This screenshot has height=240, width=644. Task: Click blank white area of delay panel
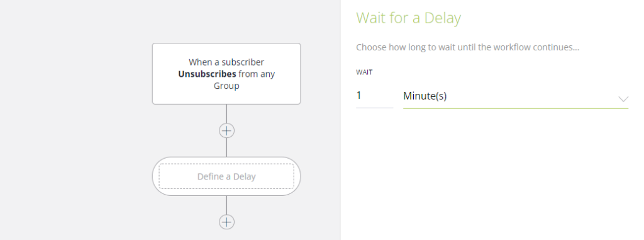tap(492, 177)
